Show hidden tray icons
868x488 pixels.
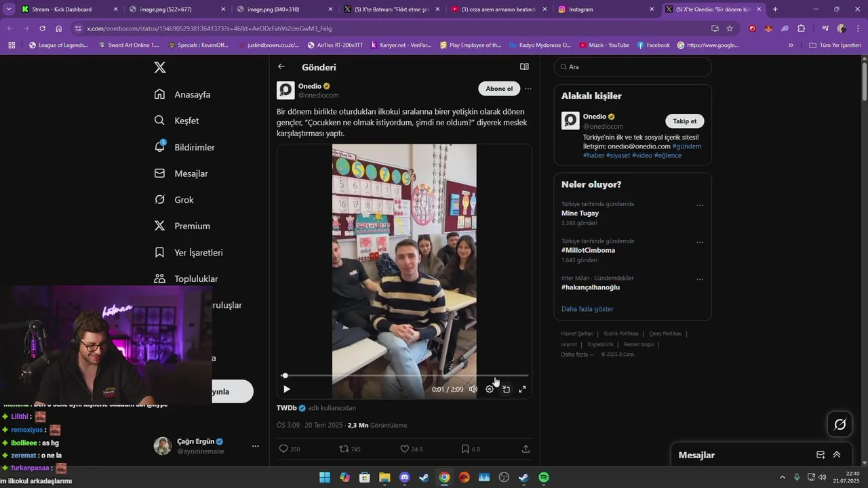pyautogui.click(x=782, y=477)
